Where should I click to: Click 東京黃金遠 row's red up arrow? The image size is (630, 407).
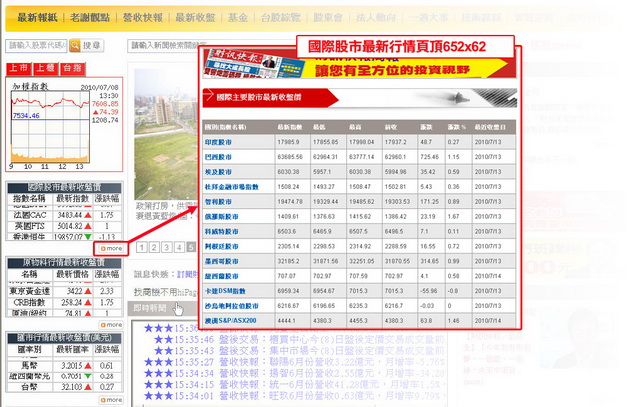click(x=88, y=291)
